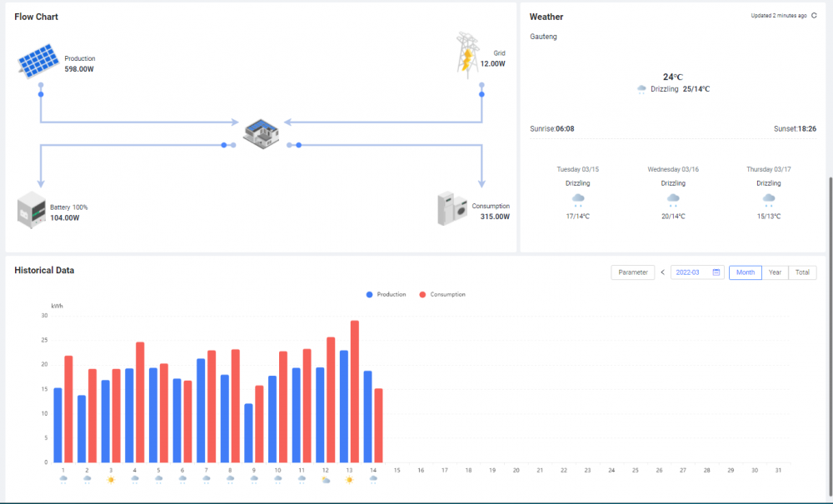Click the rain cloud icon under day 10
Image resolution: width=833 pixels, height=504 pixels.
pyautogui.click(x=278, y=480)
